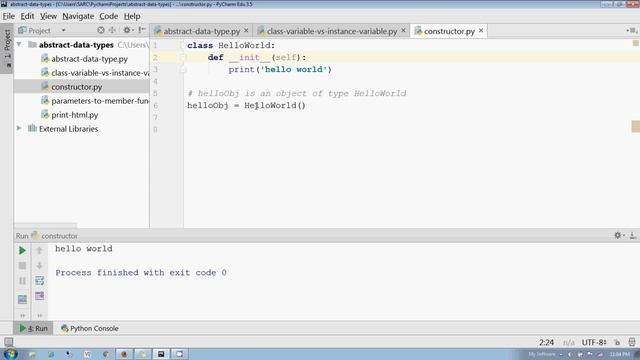Click the Dump Threads icon

click(x=22, y=299)
